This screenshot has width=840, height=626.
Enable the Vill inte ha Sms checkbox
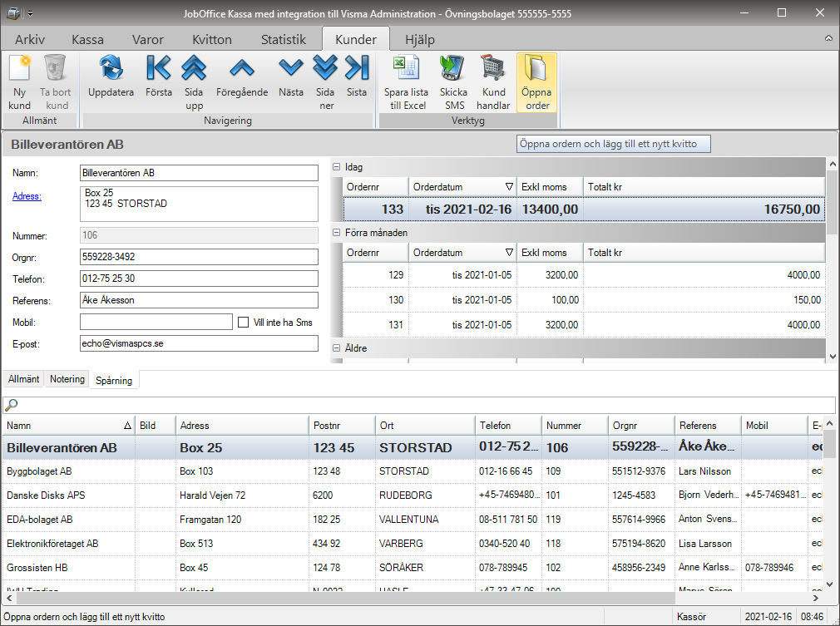tap(244, 323)
